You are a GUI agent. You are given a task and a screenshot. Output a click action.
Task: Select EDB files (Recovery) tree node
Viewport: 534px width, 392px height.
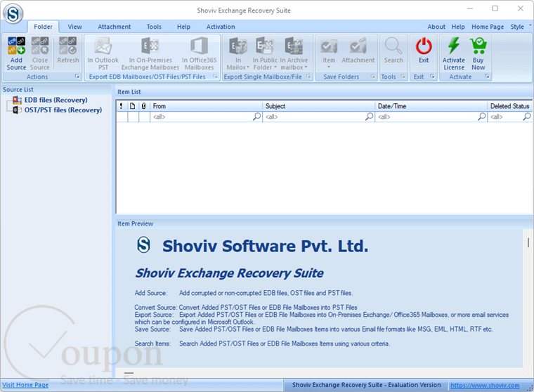pos(56,100)
